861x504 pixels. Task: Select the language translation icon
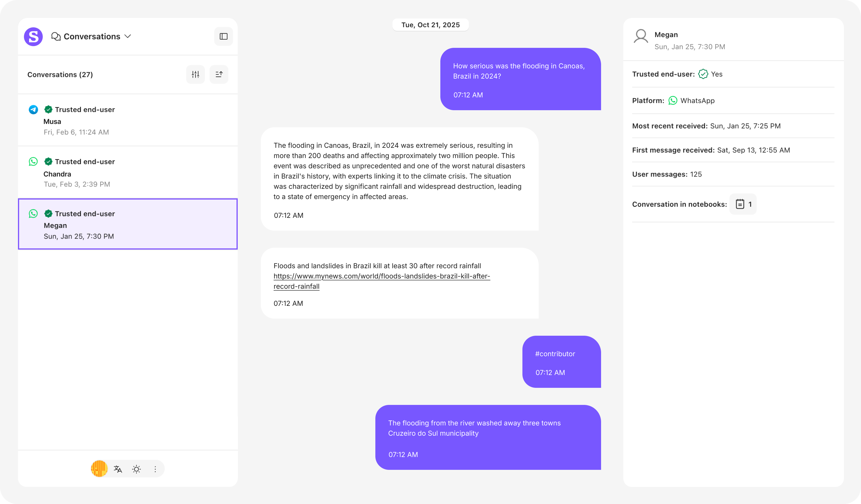[118, 469]
